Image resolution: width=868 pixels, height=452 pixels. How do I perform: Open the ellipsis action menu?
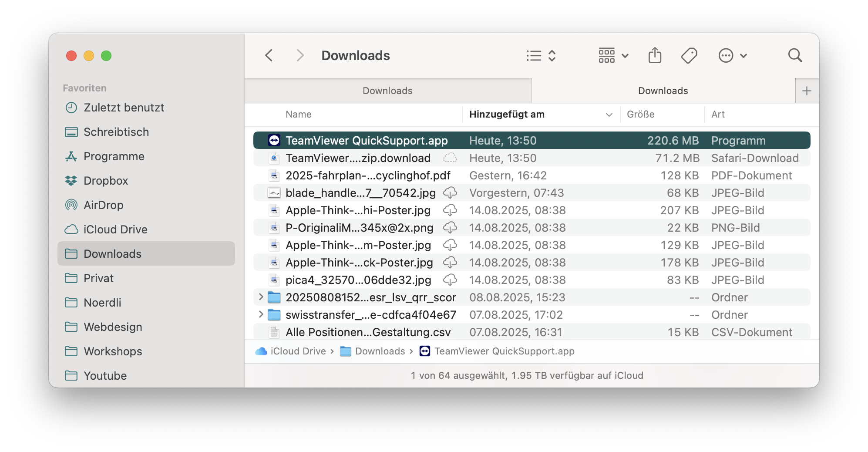coord(733,56)
